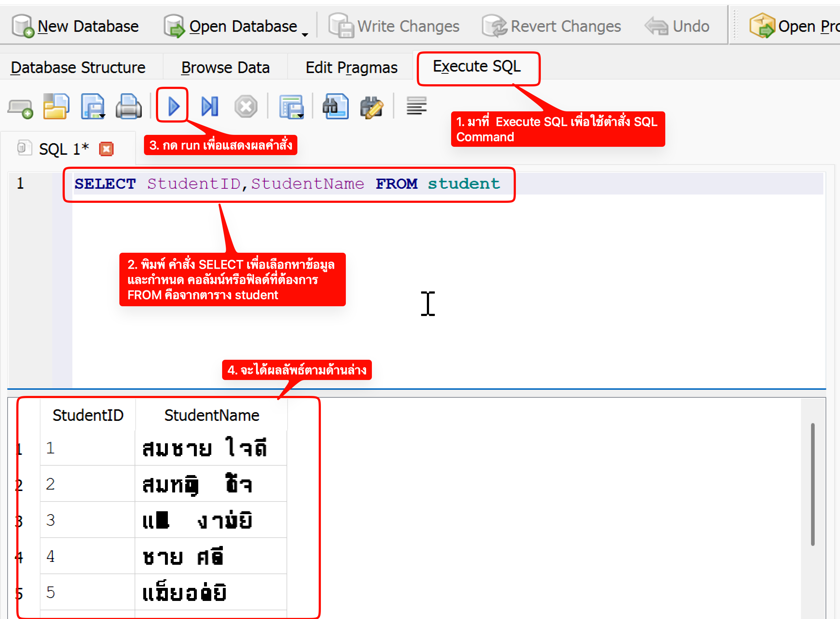Close the SQL 1 tab
The image size is (840, 619).
[106, 149]
